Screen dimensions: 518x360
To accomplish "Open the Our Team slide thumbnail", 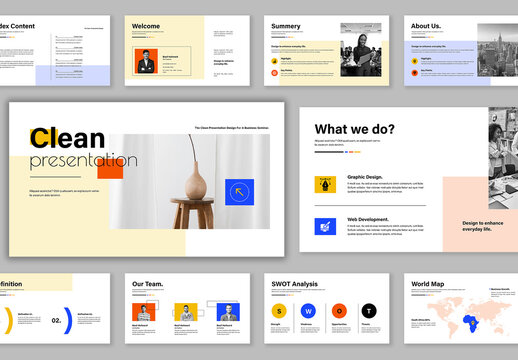I will tap(187, 309).
